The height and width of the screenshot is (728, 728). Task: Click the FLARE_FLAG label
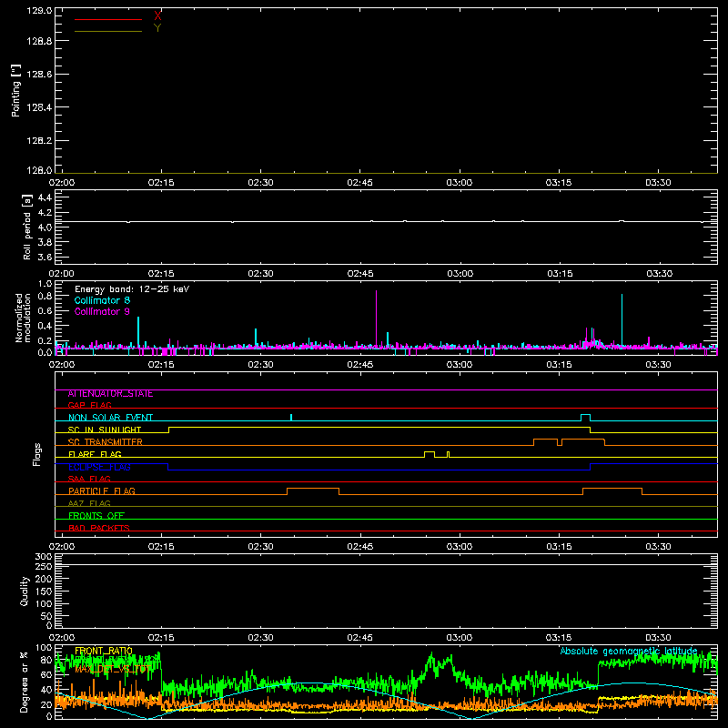(x=95, y=454)
